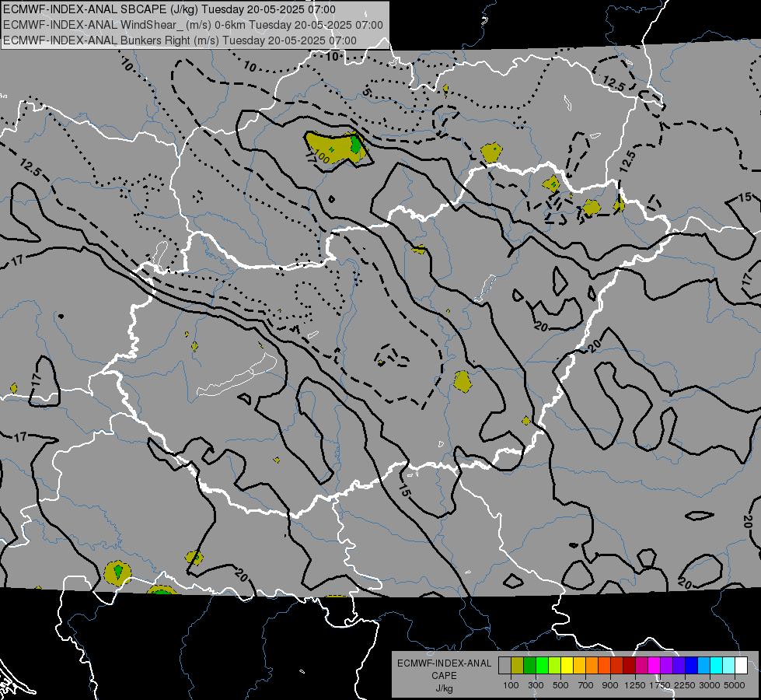Screen dimensions: 761x700
Task: Select the orange swatch right of 700 tick
Action: [x=592, y=665]
